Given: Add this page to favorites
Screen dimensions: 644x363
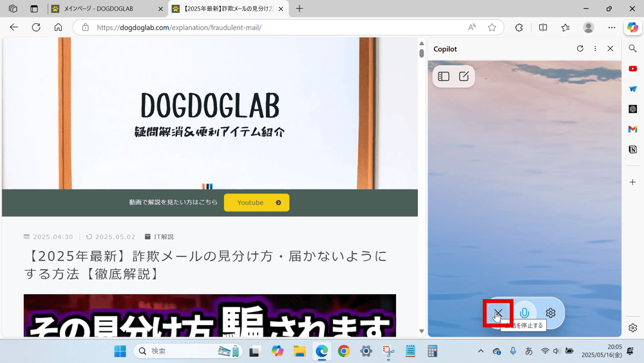Looking at the screenshot, I should [492, 28].
